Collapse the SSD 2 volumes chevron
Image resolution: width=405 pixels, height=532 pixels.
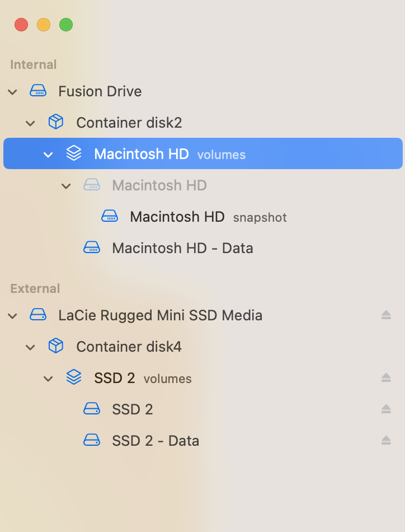(x=48, y=378)
